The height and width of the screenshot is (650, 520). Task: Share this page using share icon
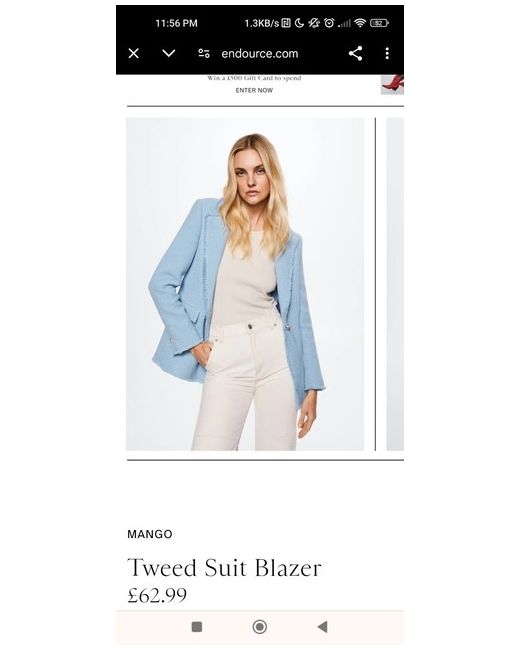pos(355,53)
